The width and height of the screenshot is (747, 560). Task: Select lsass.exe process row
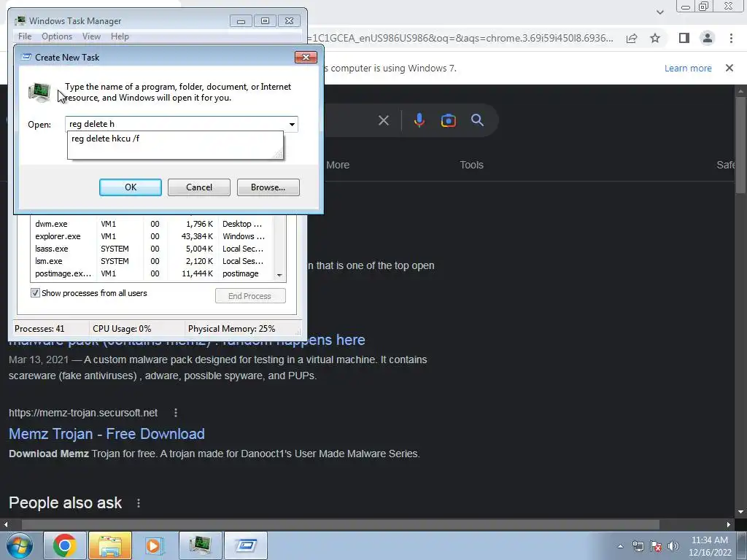coord(152,249)
